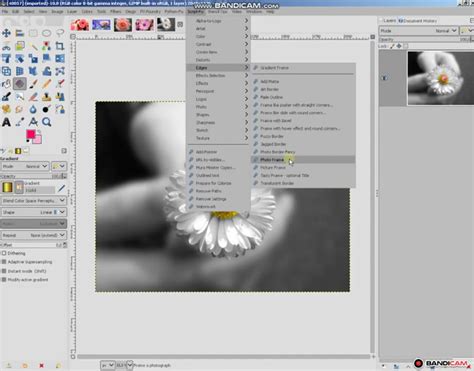Select the Blur/Sharpen droplet tool
Image resolution: width=474 pixels, height=371 pixels.
33,109
